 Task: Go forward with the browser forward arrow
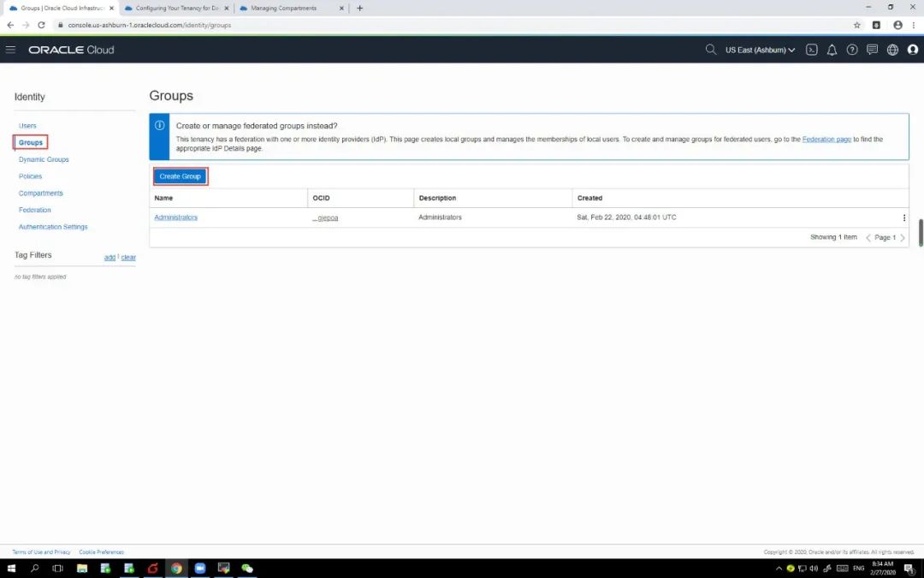click(26, 25)
